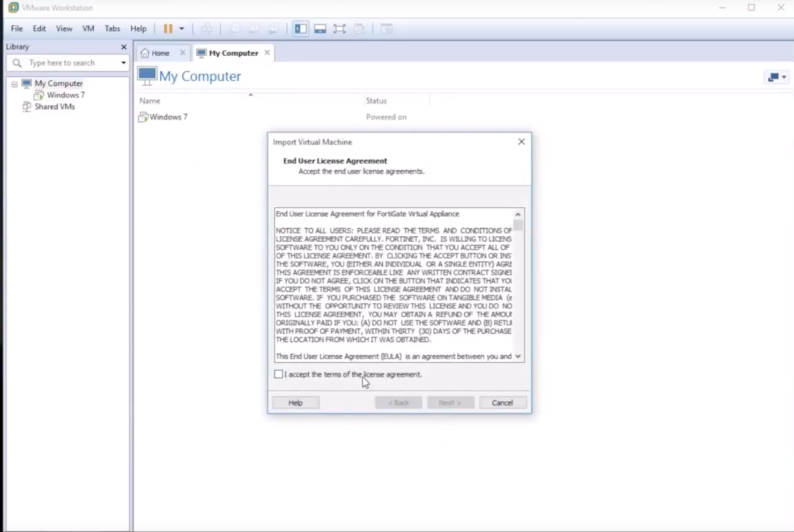Click the Pause (suspend) VM icon

168,29
